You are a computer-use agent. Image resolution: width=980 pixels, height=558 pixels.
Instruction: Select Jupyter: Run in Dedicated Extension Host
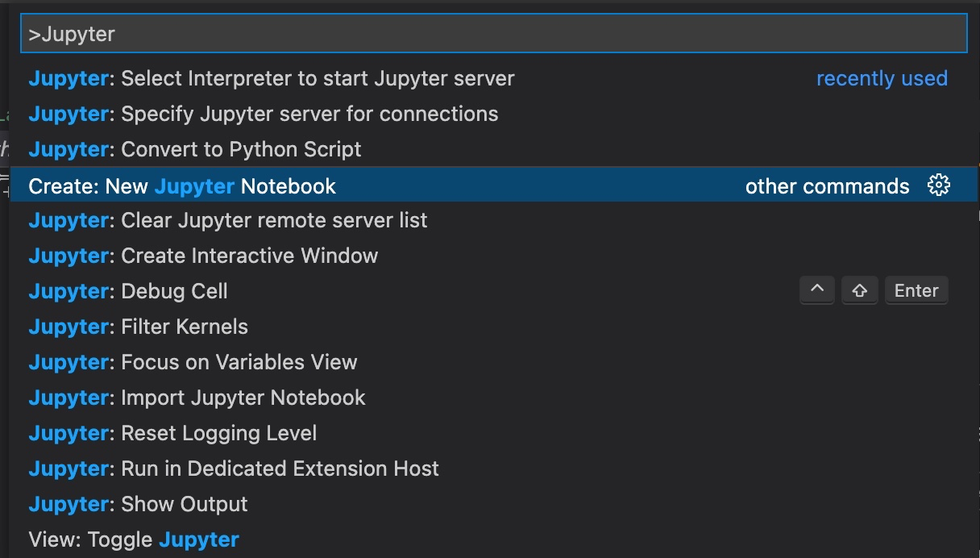click(x=493, y=468)
